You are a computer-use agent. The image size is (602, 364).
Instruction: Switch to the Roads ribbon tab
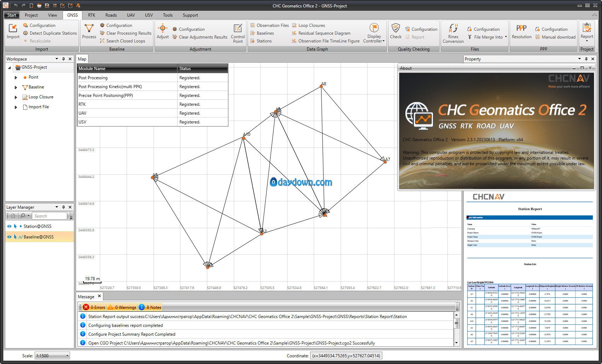(x=111, y=15)
